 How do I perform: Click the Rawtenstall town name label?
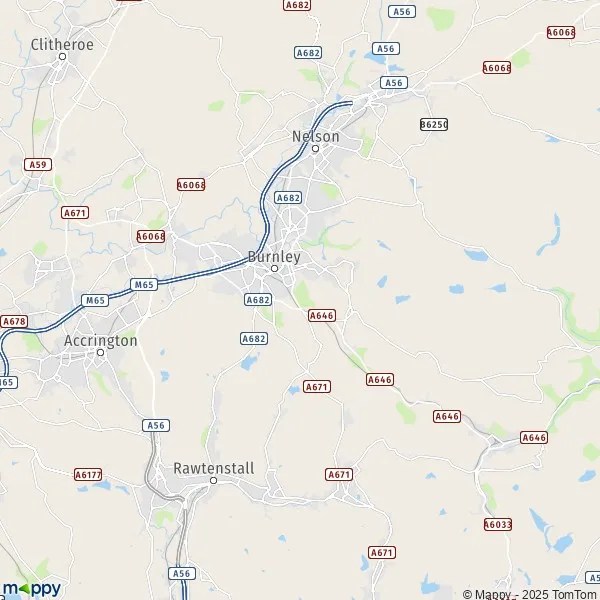214,468
